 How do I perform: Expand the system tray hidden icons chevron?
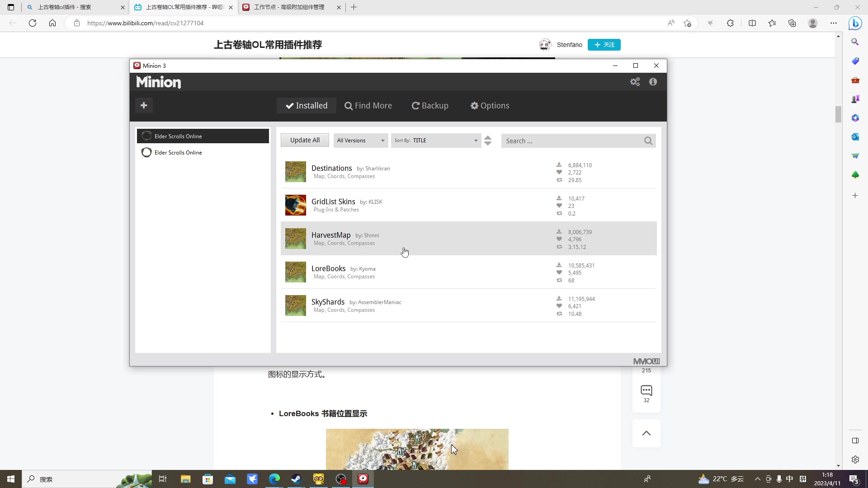point(757,479)
